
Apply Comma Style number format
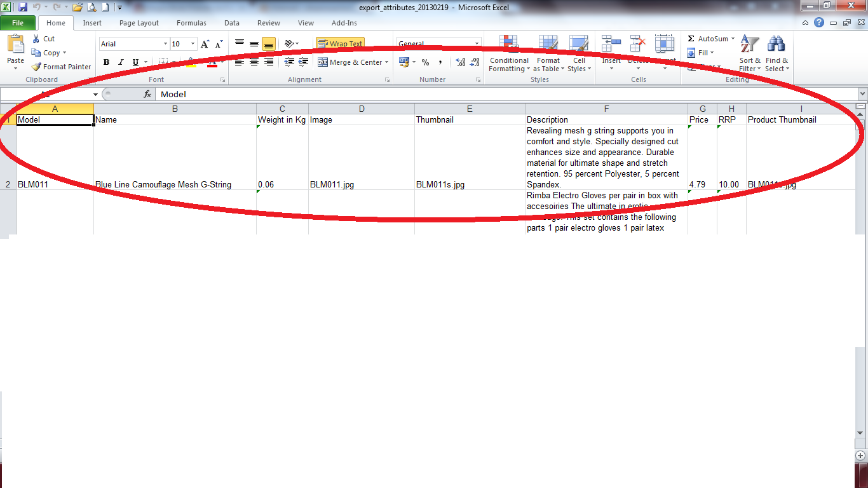[x=440, y=62]
